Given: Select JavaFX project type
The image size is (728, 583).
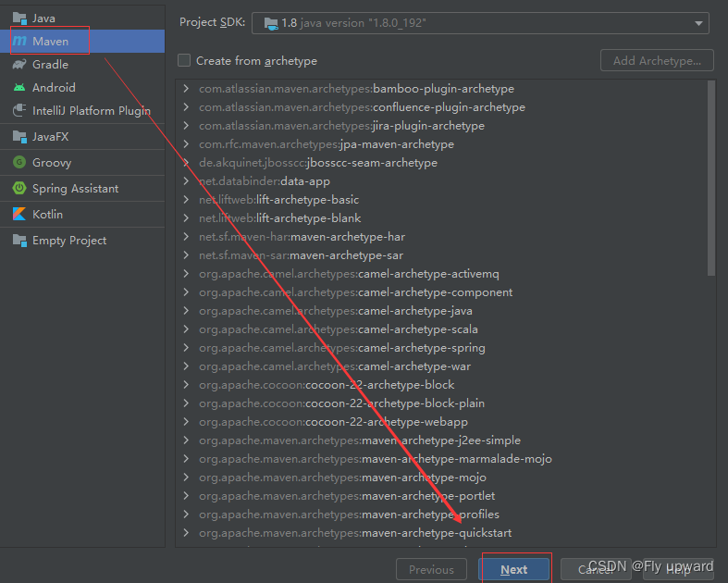Looking at the screenshot, I should click(82, 137).
